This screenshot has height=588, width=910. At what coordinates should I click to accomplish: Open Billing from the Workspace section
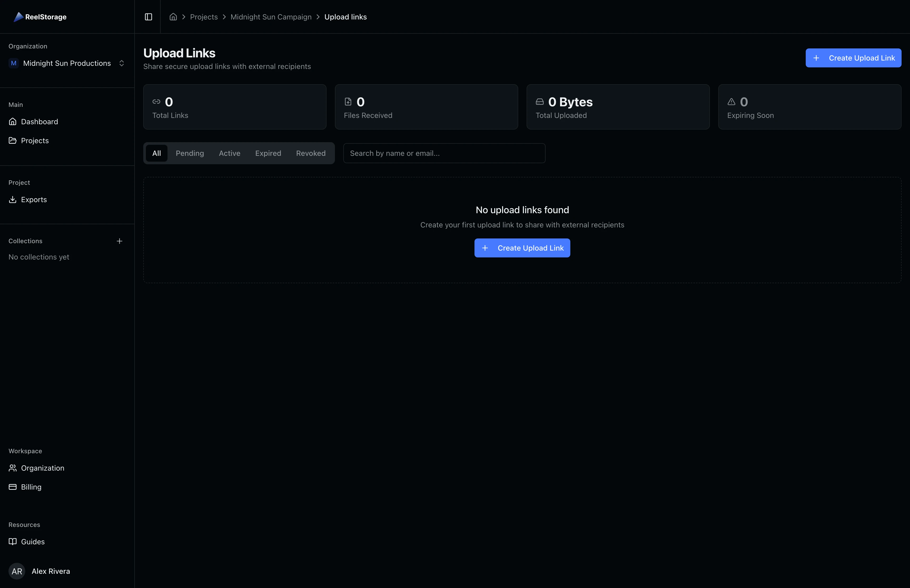click(31, 487)
